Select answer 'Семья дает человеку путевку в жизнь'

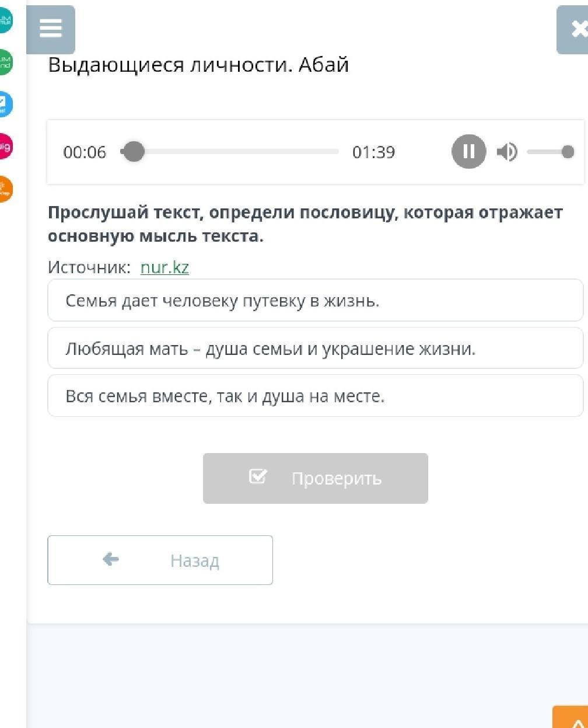[x=315, y=301]
